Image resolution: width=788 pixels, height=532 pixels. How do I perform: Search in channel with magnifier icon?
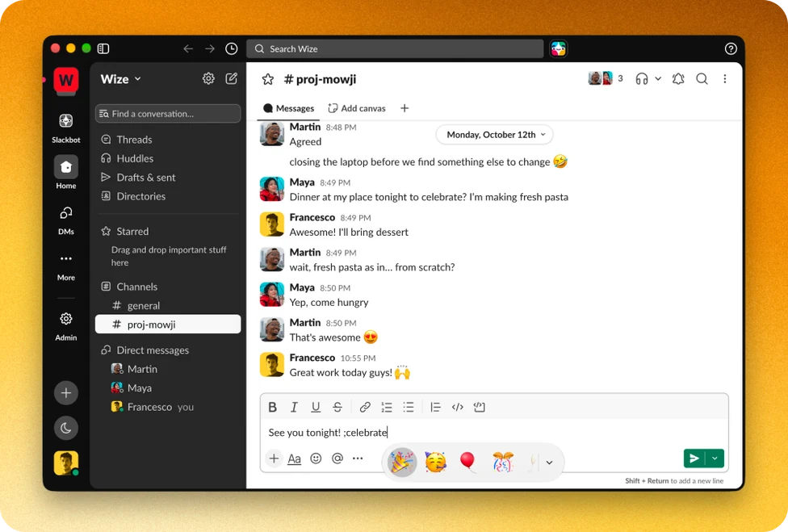coord(702,79)
